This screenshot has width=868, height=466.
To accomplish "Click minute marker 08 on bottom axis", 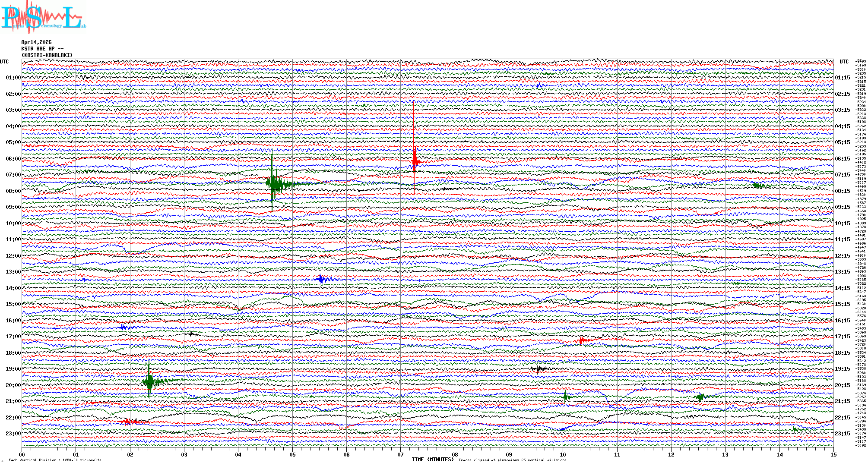I will pos(455,454).
